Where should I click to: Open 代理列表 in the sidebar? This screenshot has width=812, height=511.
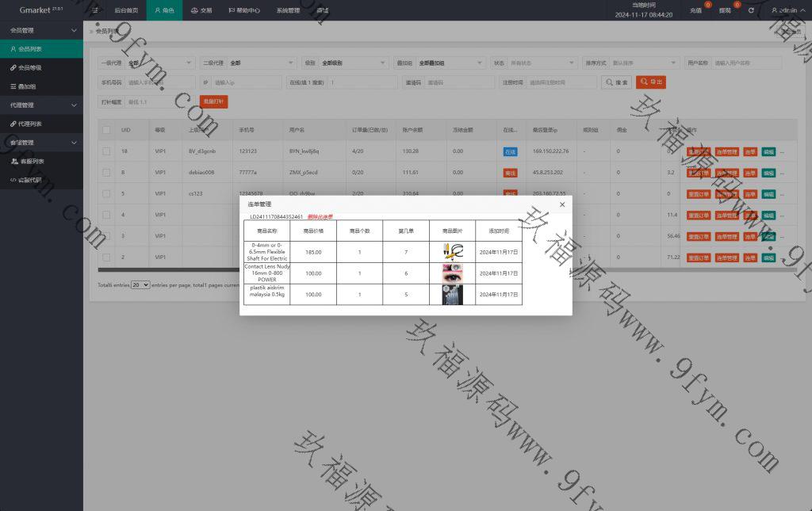pos(30,124)
